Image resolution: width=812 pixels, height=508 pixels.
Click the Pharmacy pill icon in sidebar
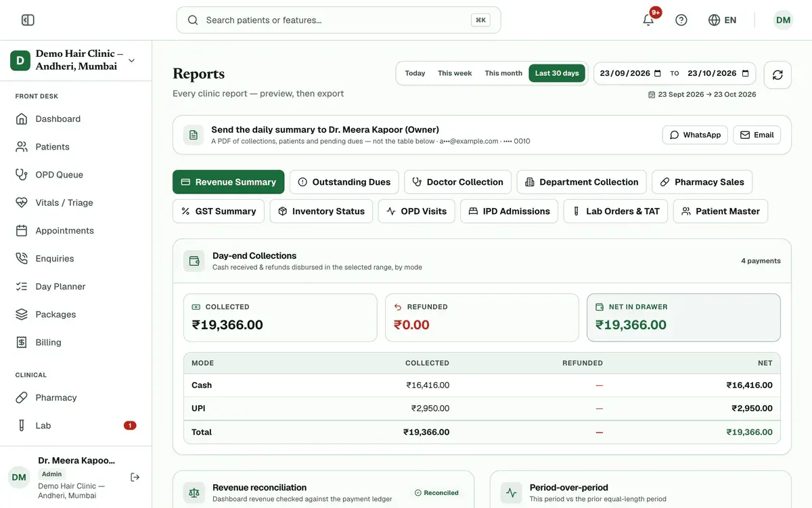tap(22, 398)
